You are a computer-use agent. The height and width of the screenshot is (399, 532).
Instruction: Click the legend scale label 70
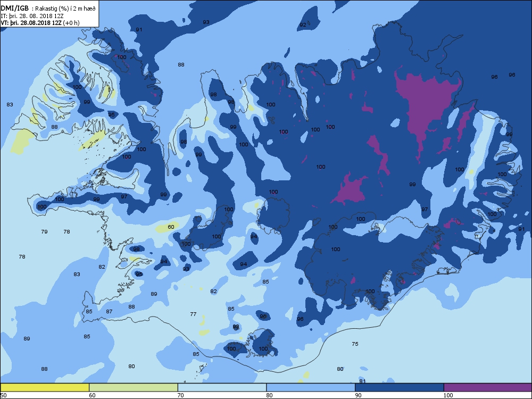[180, 395]
